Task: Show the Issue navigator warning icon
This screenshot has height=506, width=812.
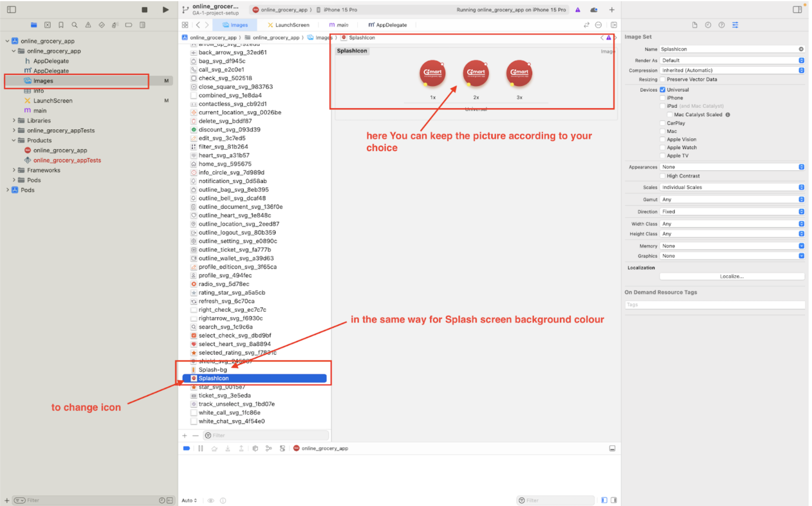Action: [88, 25]
